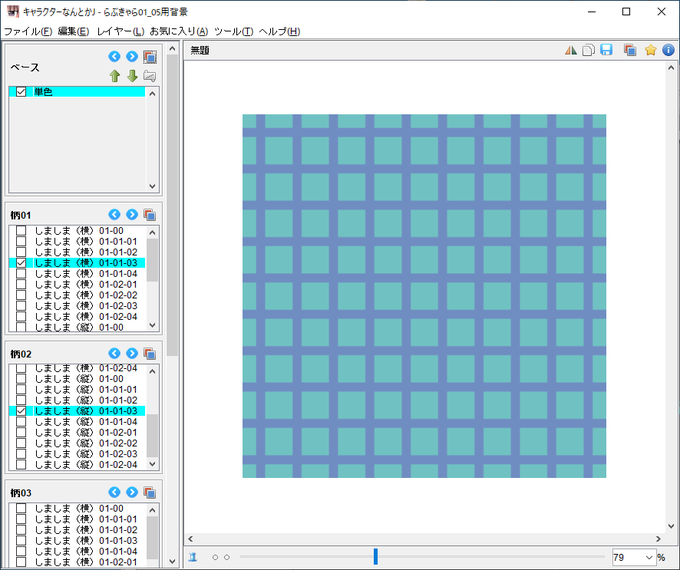Viewport: 680px width, 570px height.
Task: Click next arrow in 柄02 panel
Action: [132, 353]
